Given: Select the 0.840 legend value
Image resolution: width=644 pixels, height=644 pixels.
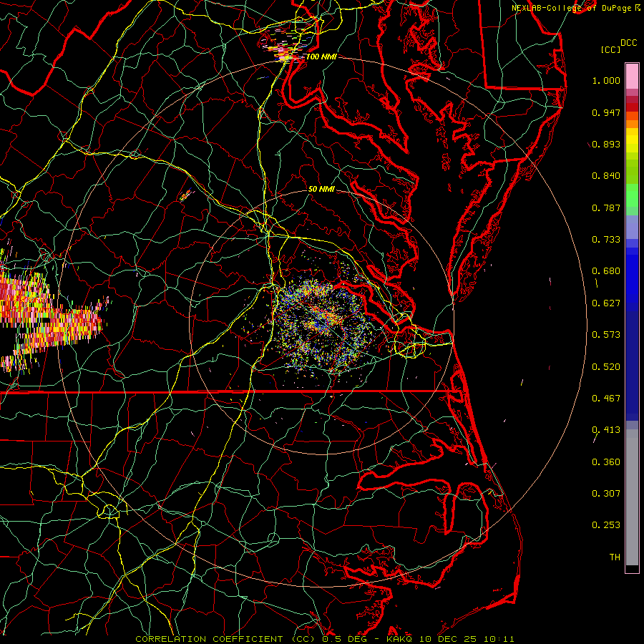Looking at the screenshot, I should pyautogui.click(x=606, y=176).
